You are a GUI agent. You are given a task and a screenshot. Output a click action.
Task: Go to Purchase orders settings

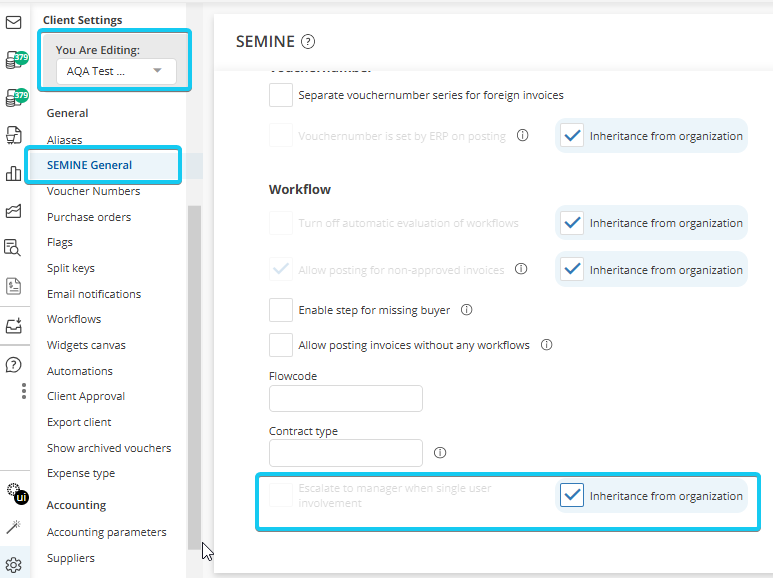pyautogui.click(x=89, y=217)
